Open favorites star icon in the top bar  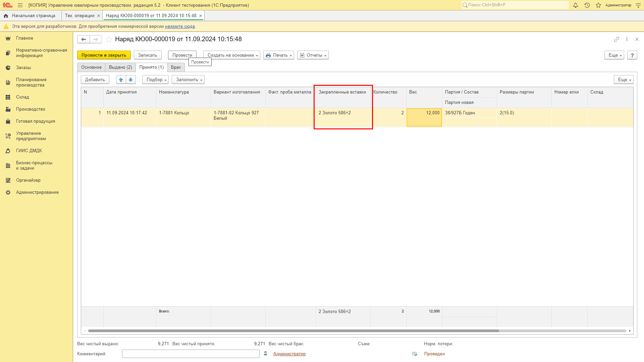[x=598, y=5]
